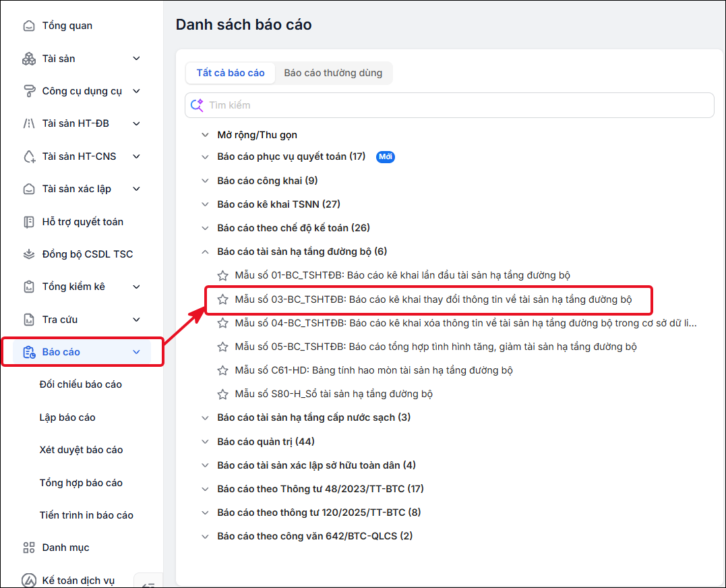Click the Báo cáo sidebar icon

29,353
